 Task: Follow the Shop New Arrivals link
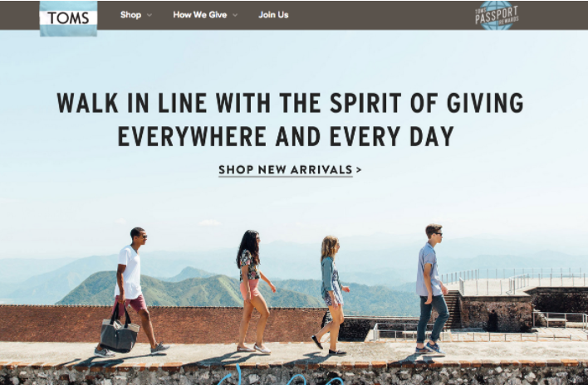tap(286, 169)
